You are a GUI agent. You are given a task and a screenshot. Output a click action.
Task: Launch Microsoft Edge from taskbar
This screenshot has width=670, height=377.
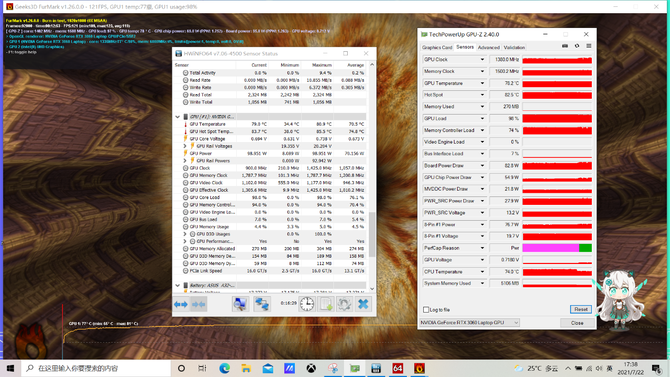(224, 368)
